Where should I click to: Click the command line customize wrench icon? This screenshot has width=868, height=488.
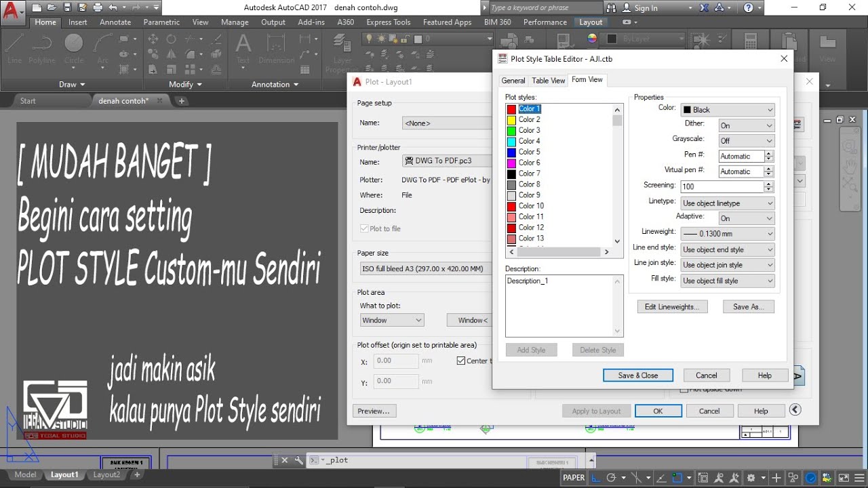pyautogui.click(x=298, y=460)
